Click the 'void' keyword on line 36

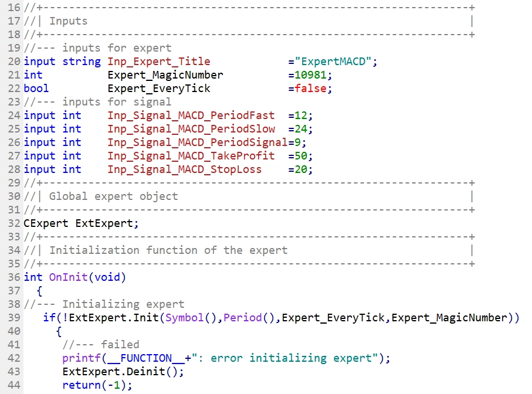point(107,277)
